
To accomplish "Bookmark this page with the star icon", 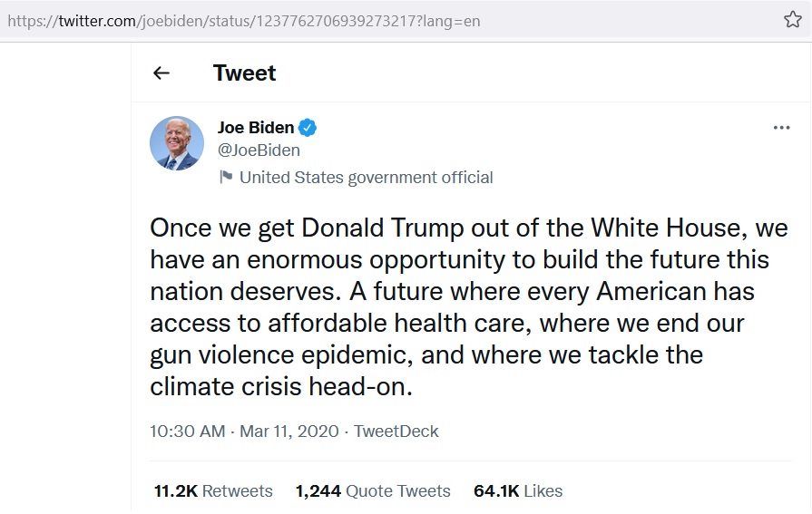I will (x=792, y=19).
